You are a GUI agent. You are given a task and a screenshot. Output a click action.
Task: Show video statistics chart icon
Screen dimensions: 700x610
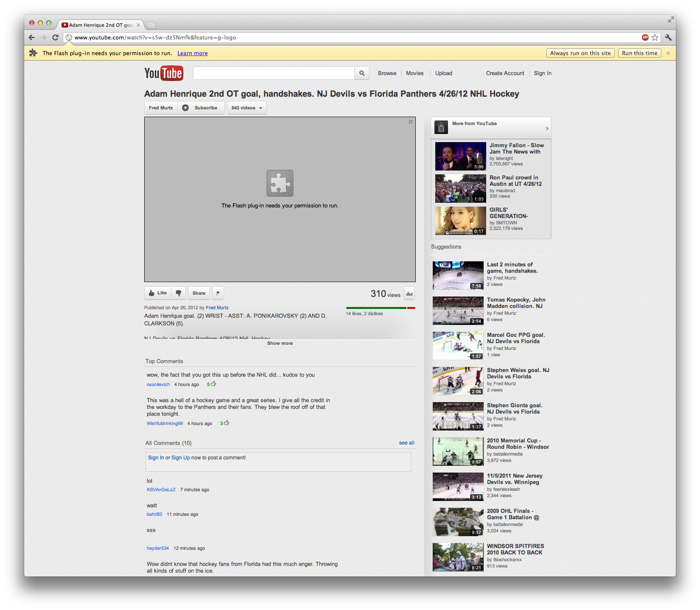(409, 294)
